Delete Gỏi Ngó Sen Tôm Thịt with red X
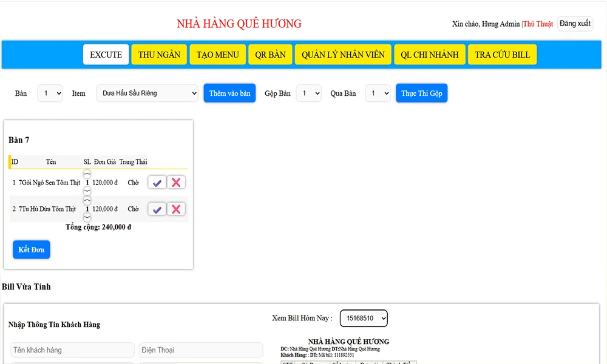This screenshot has height=364, width=607. [176, 183]
